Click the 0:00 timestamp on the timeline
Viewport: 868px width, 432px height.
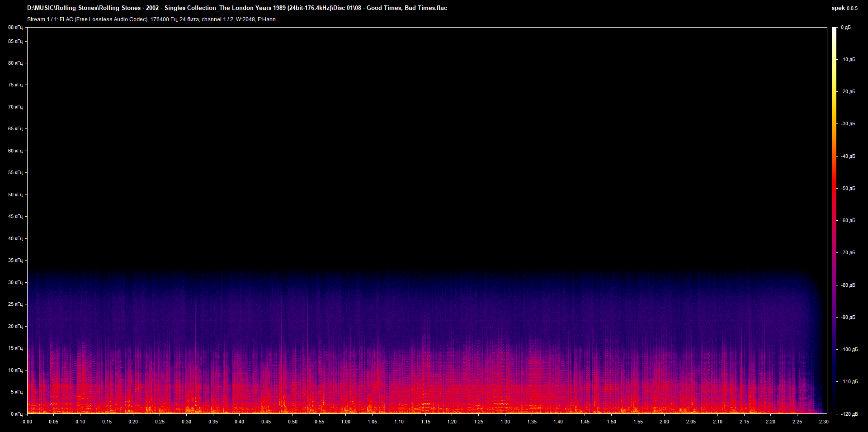click(x=27, y=421)
